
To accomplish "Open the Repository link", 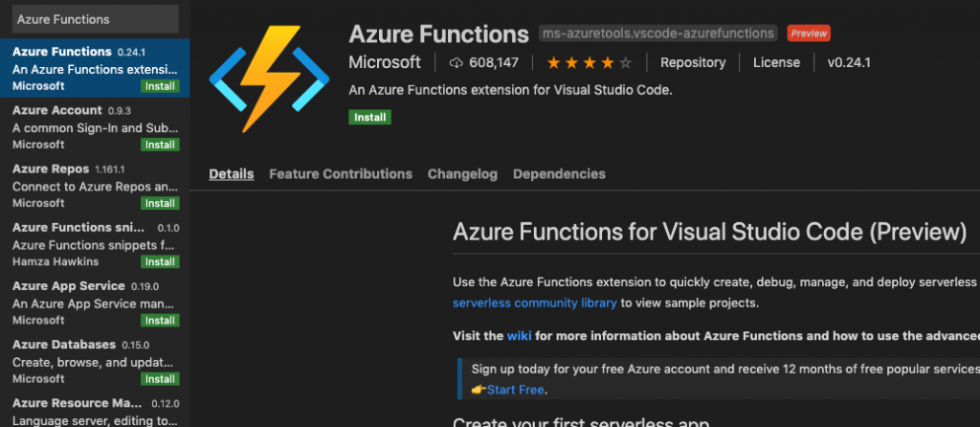I will pyautogui.click(x=692, y=63).
